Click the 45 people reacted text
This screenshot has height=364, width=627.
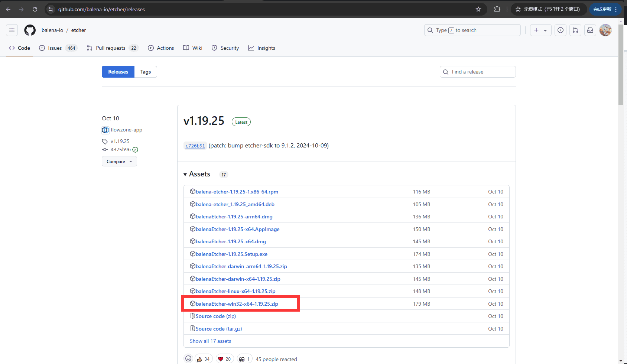276,359
